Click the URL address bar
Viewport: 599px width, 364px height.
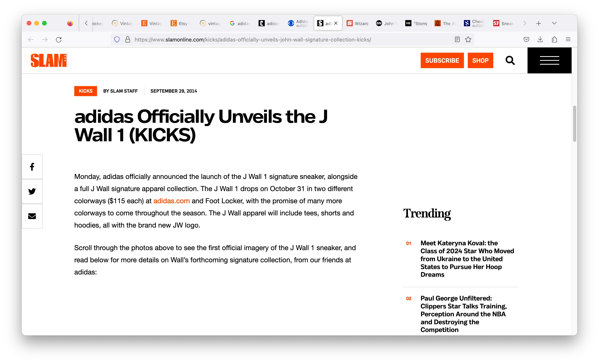point(253,40)
